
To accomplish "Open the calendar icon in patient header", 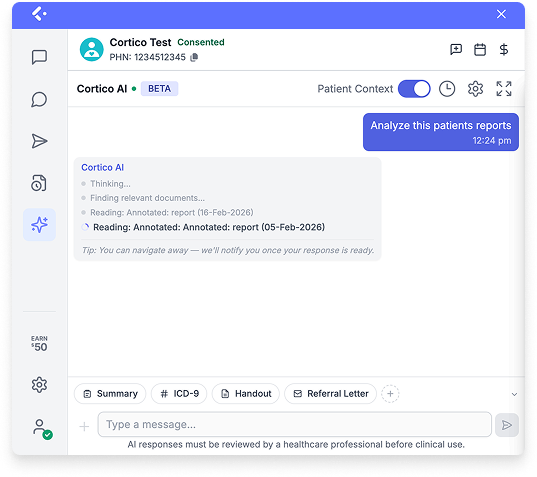I will coord(479,50).
